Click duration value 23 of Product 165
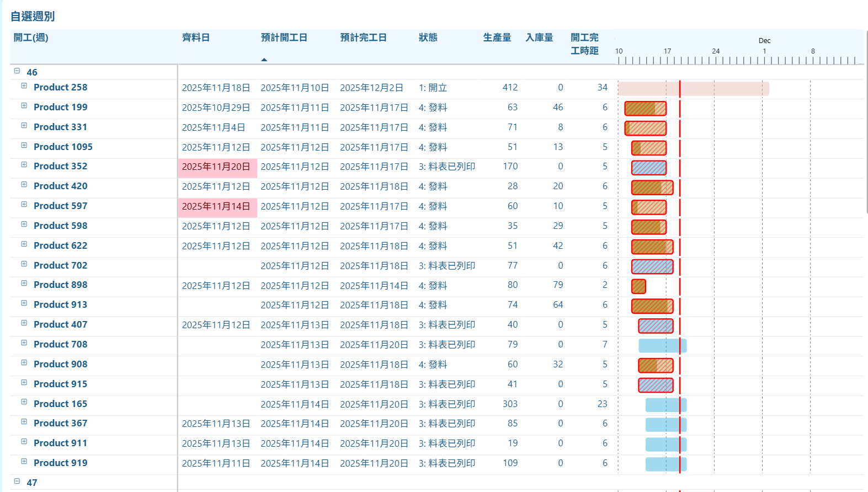 pyautogui.click(x=602, y=404)
